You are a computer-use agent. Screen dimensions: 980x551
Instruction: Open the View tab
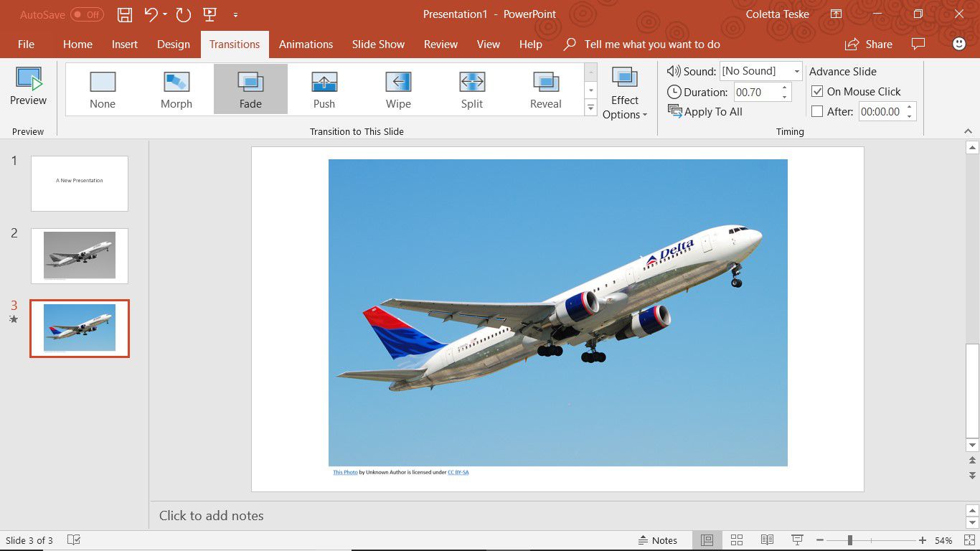coord(489,44)
